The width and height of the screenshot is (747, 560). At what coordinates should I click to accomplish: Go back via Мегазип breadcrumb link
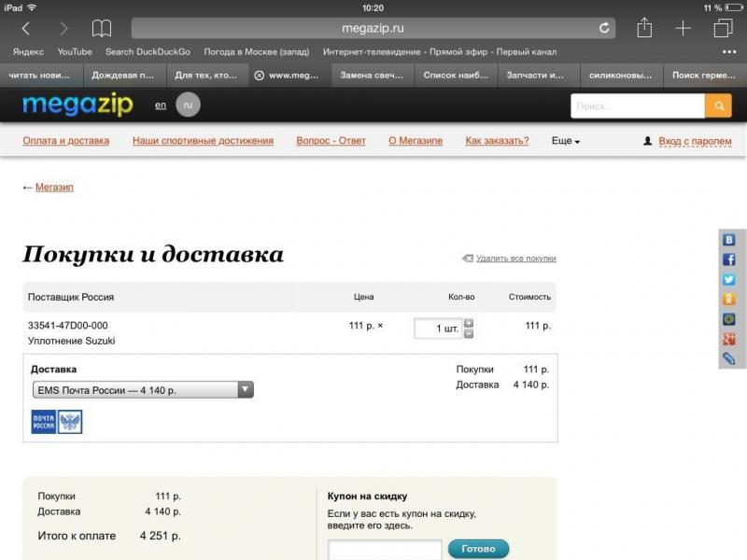click(54, 188)
